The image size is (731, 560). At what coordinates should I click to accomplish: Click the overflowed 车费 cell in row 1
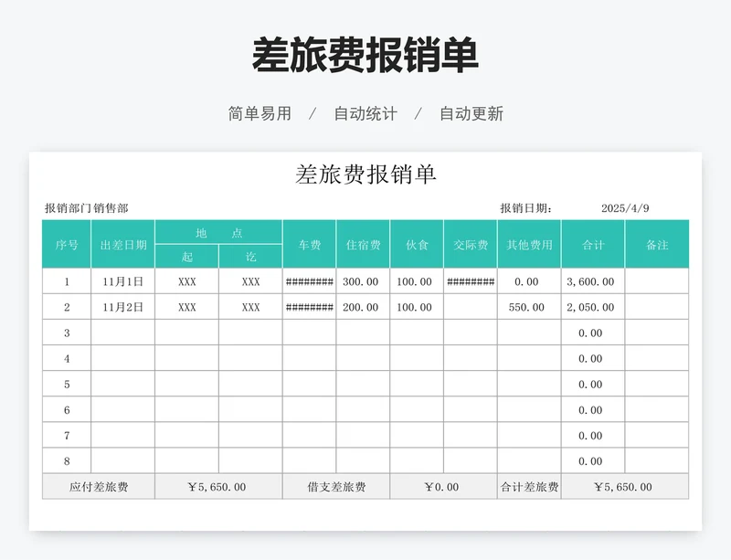(x=309, y=281)
